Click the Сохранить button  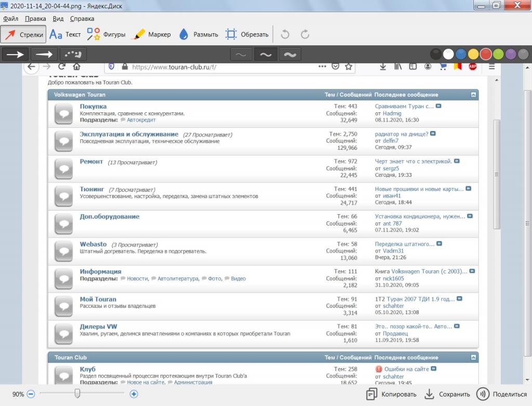pos(447,394)
